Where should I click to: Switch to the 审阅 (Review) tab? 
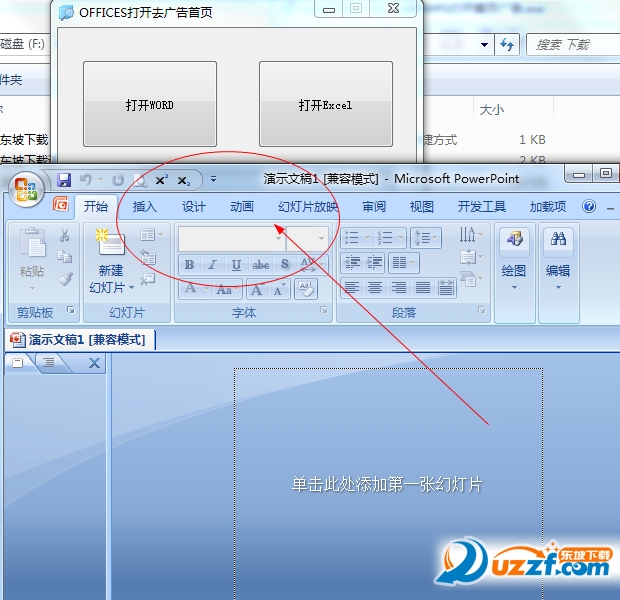(x=374, y=206)
